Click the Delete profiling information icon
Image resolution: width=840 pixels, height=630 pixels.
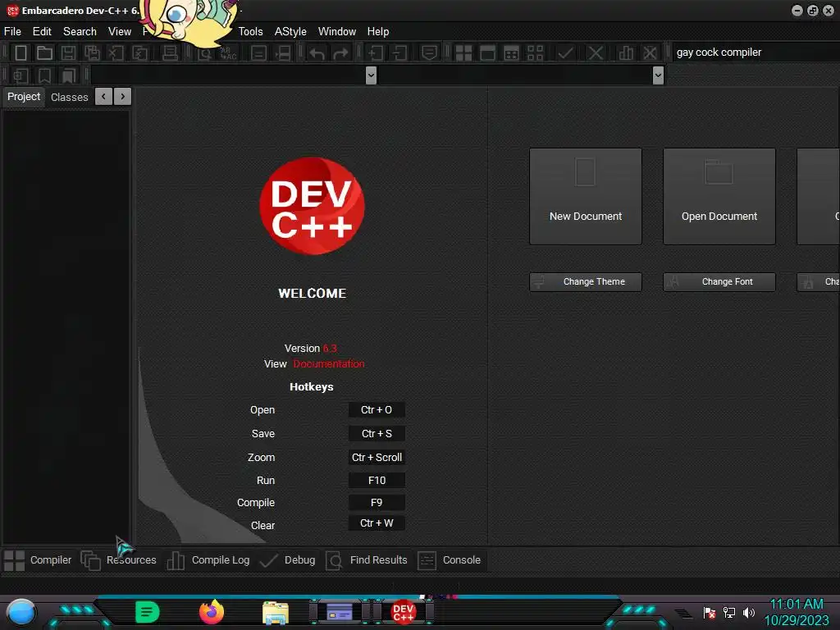(x=650, y=52)
